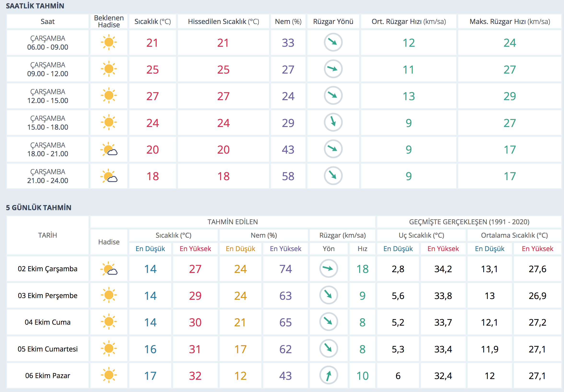The image size is (564, 392).
Task: Click GEÇMİŞTE GERÇEKLEŞEN (1991 - 2020) header
Action: point(469,222)
